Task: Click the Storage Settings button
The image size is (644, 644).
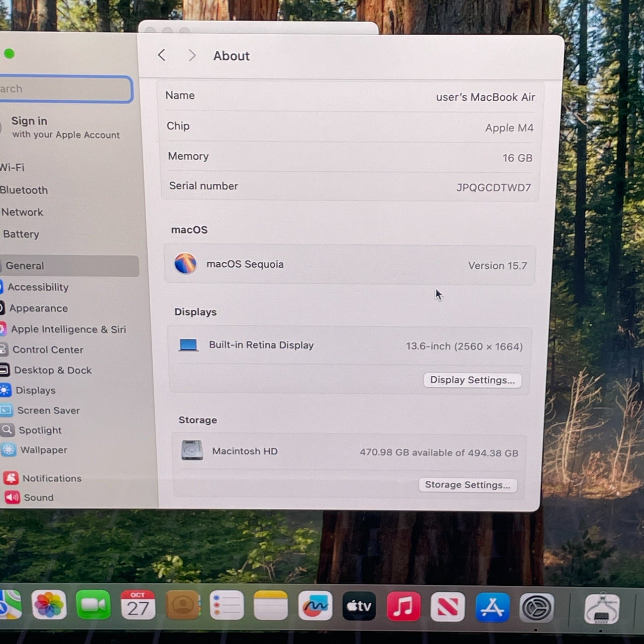Action: coord(468,485)
